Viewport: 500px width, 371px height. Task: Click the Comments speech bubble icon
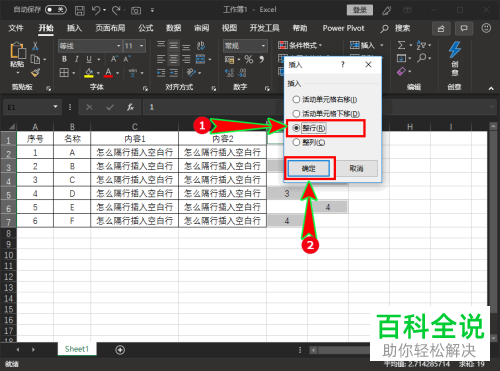(x=464, y=28)
